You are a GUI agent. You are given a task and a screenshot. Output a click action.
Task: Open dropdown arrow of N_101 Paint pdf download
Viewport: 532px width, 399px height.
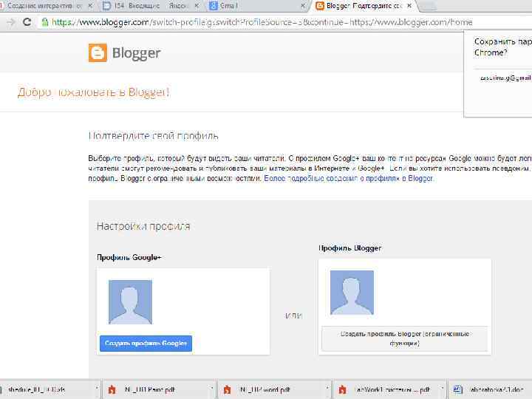tap(212, 388)
